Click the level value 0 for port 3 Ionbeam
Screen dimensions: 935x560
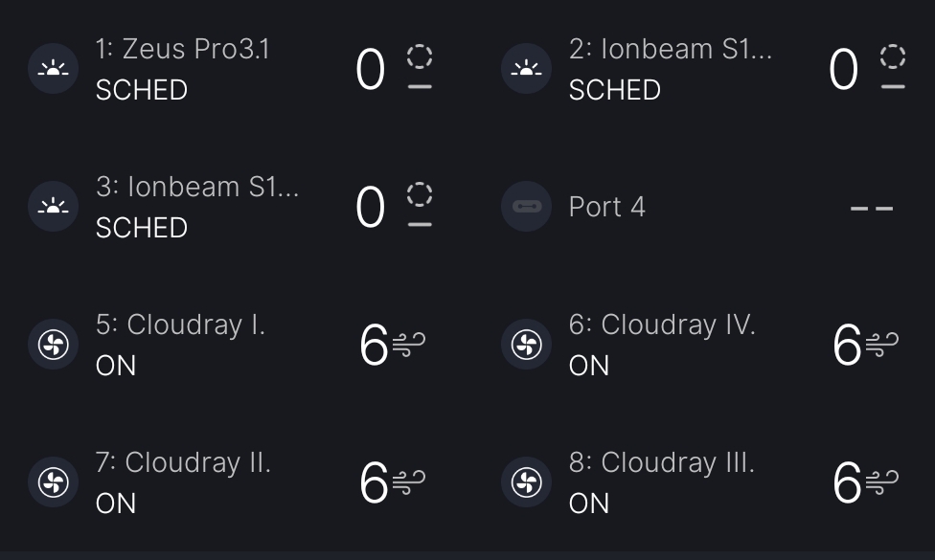click(x=371, y=208)
